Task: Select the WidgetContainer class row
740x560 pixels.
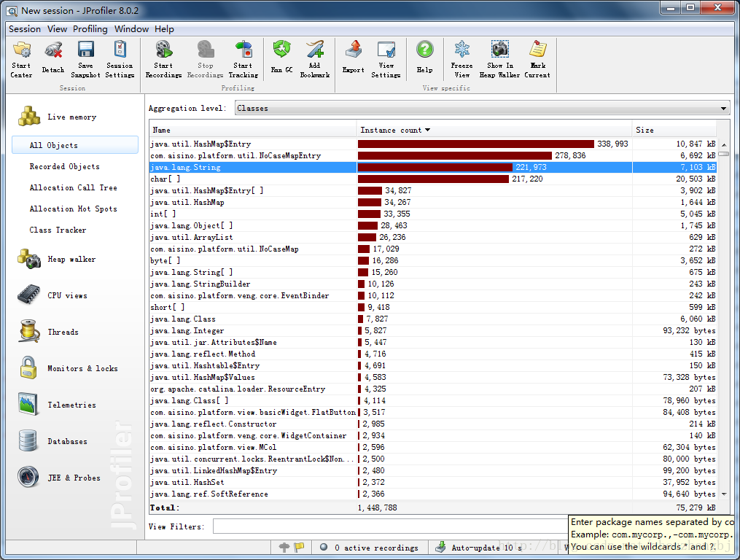Action: pyautogui.click(x=433, y=435)
